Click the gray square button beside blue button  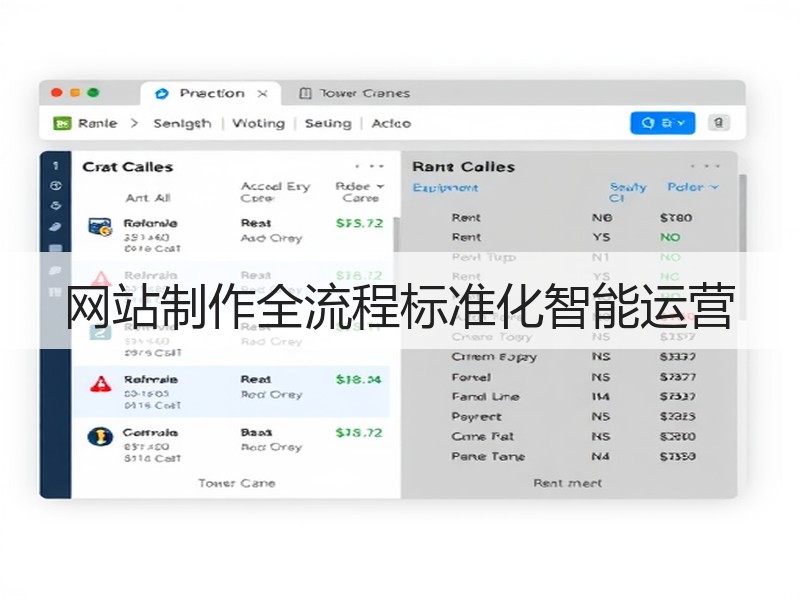pos(718,123)
